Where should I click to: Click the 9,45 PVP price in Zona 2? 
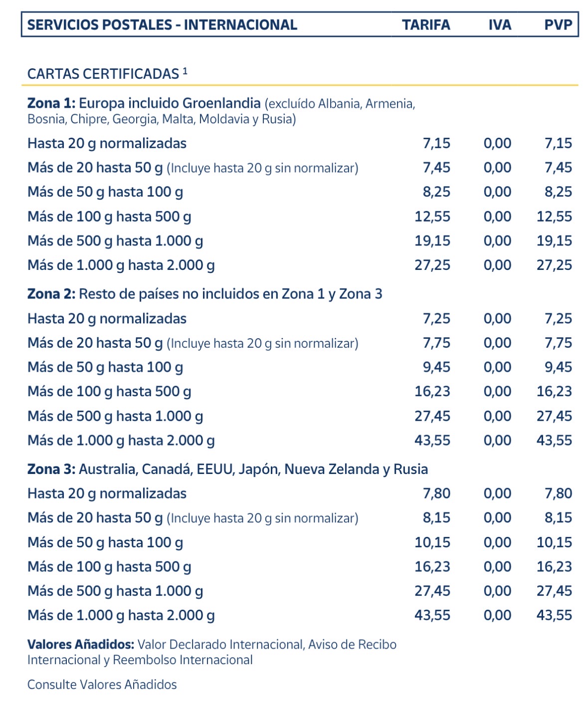click(558, 367)
